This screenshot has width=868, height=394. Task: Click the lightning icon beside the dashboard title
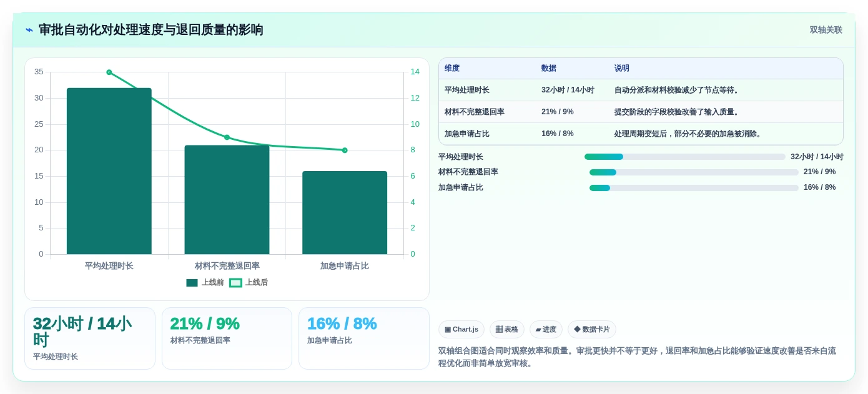coord(29,30)
